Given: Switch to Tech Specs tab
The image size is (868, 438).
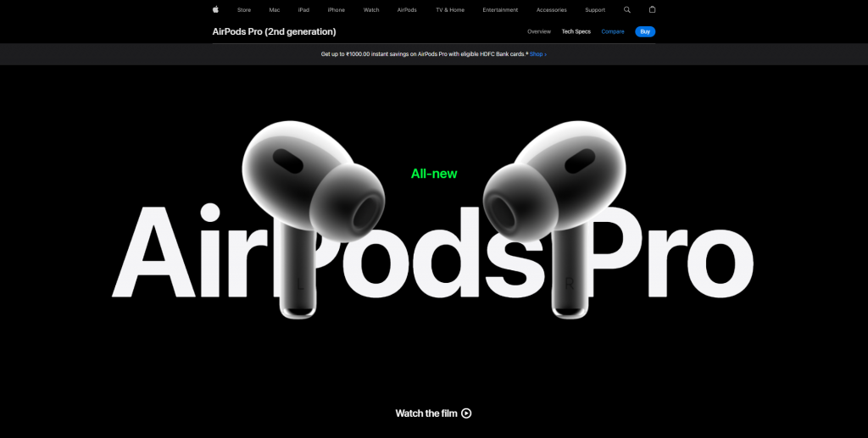Looking at the screenshot, I should point(576,31).
